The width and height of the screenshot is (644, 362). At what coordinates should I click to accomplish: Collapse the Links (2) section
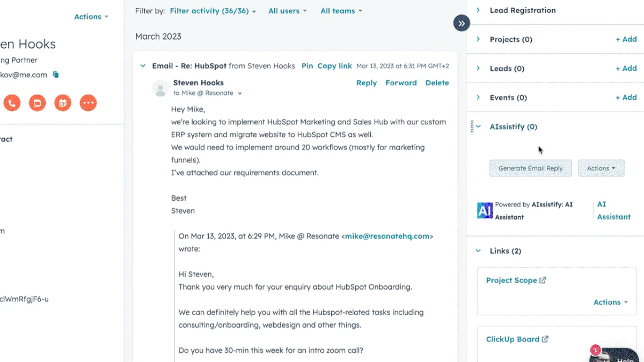(478, 251)
